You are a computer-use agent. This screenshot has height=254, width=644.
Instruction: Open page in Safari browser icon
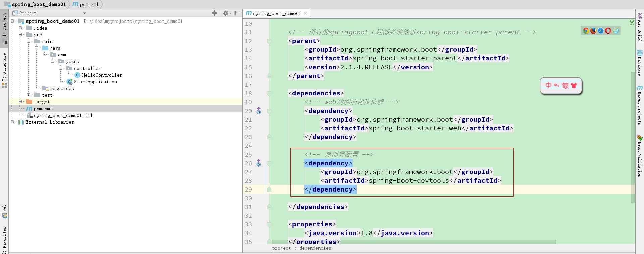601,31
